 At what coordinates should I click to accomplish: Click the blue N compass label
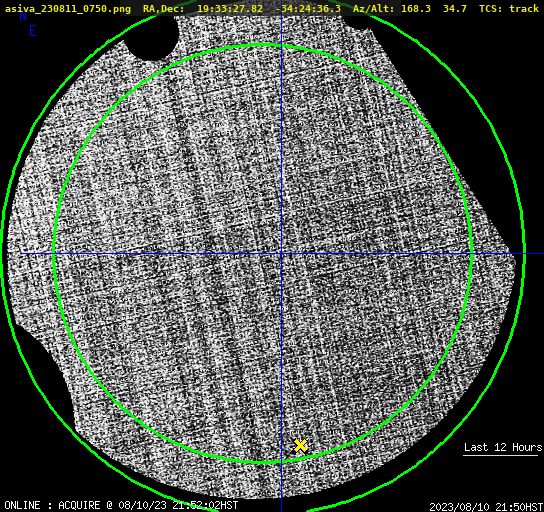pyautogui.click(x=23, y=16)
